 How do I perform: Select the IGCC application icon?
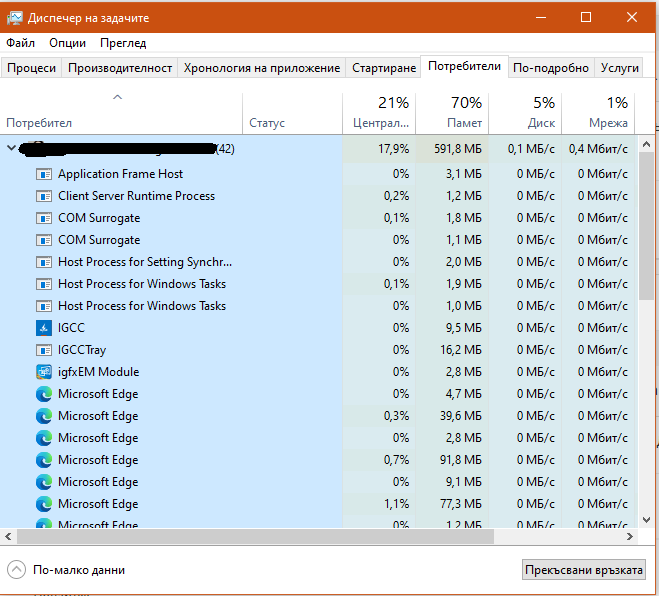[x=44, y=328]
